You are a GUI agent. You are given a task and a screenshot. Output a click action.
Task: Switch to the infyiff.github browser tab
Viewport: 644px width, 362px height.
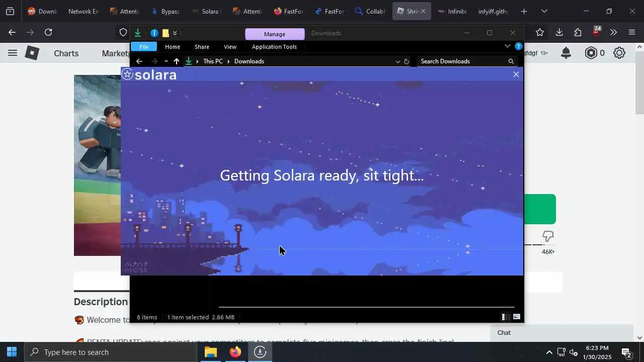tap(493, 11)
